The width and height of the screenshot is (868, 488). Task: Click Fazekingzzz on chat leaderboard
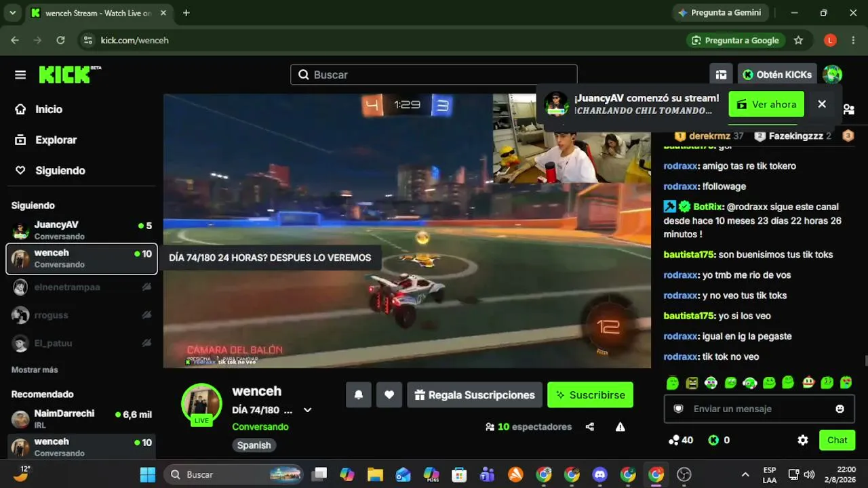coord(795,136)
